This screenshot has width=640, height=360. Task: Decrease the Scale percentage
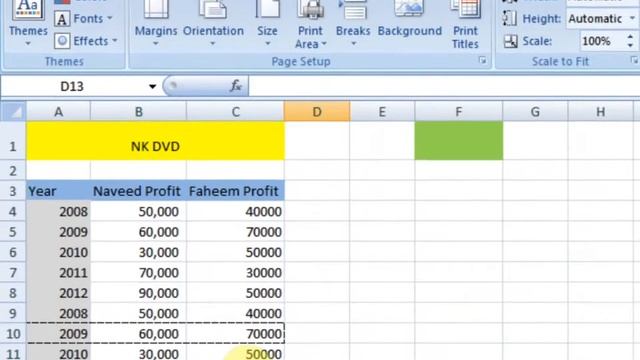click(631, 45)
